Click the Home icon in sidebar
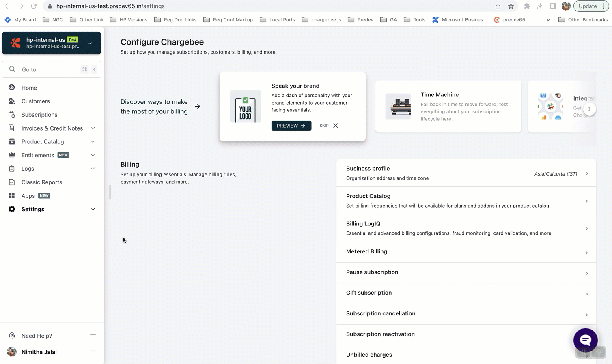The width and height of the screenshot is (612, 364). tap(12, 88)
